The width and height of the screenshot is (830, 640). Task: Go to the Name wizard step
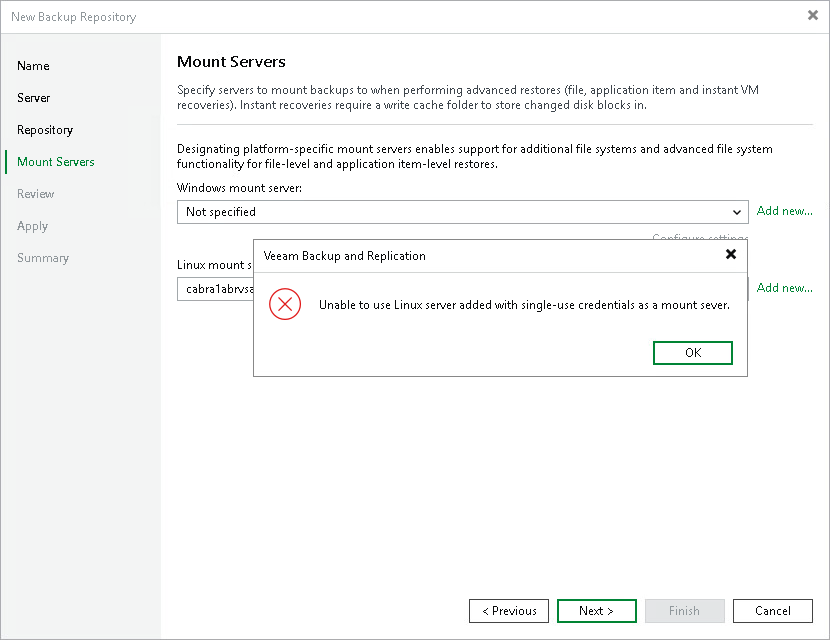click(x=33, y=66)
